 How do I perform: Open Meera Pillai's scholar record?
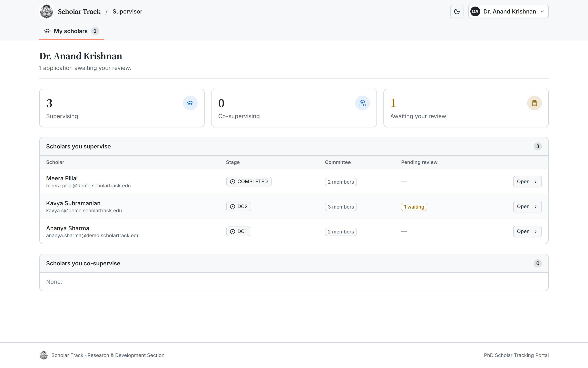point(527,182)
